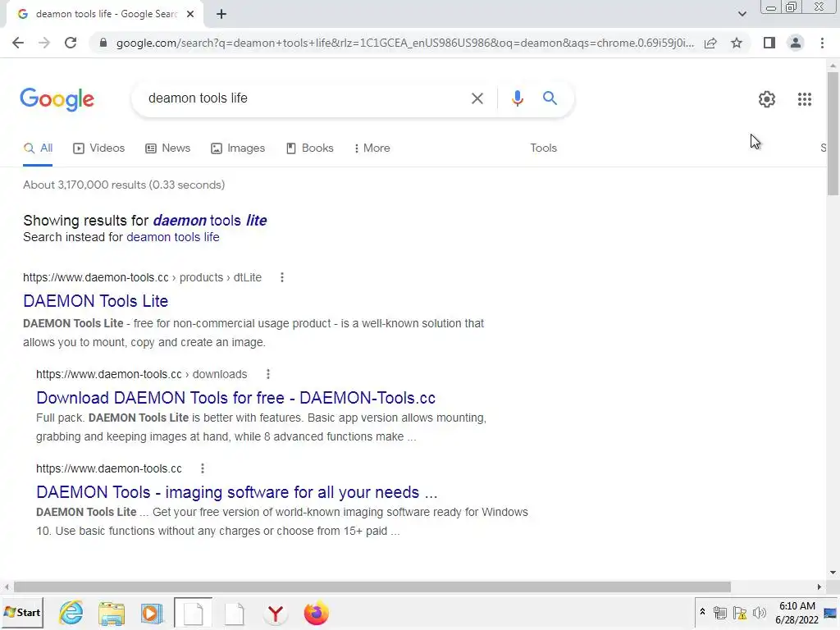
Task: Open DAEMON Tools imaging software result
Action: 237,492
